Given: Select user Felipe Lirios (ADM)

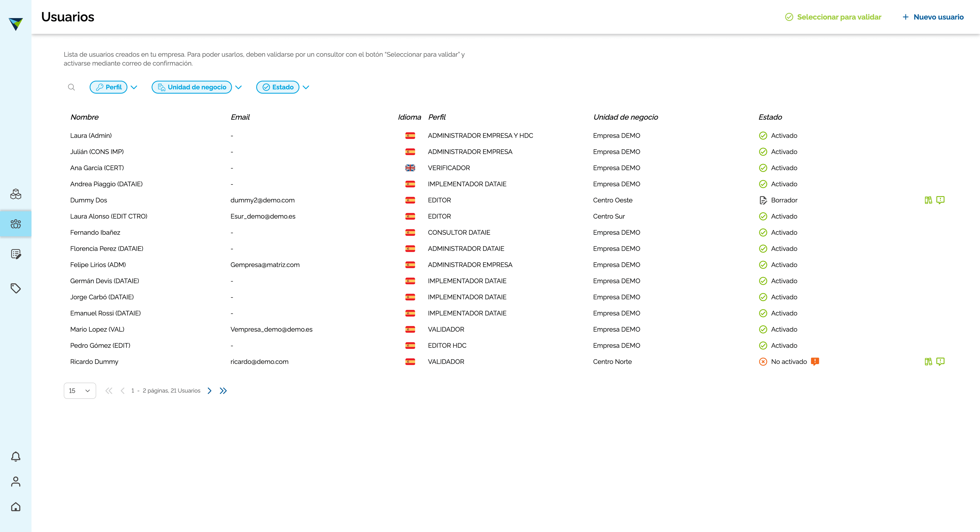Looking at the screenshot, I should [x=98, y=265].
